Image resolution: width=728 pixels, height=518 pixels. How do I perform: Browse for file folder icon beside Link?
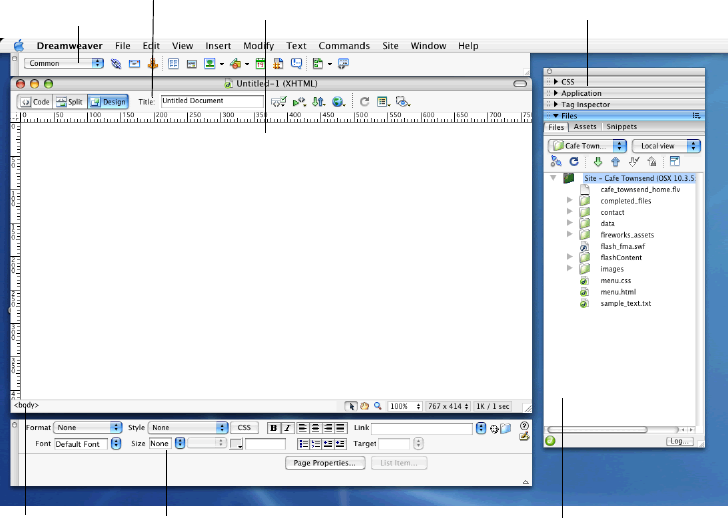(506, 428)
